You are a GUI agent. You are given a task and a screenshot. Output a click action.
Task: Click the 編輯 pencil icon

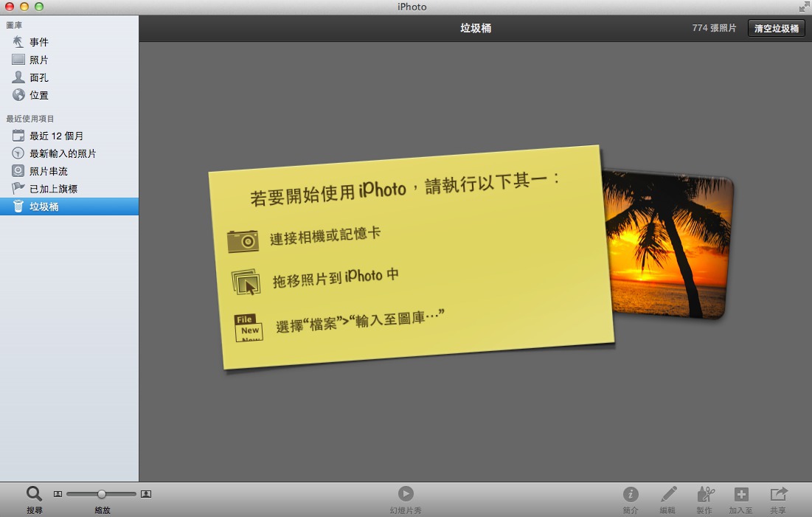pyautogui.click(x=668, y=493)
